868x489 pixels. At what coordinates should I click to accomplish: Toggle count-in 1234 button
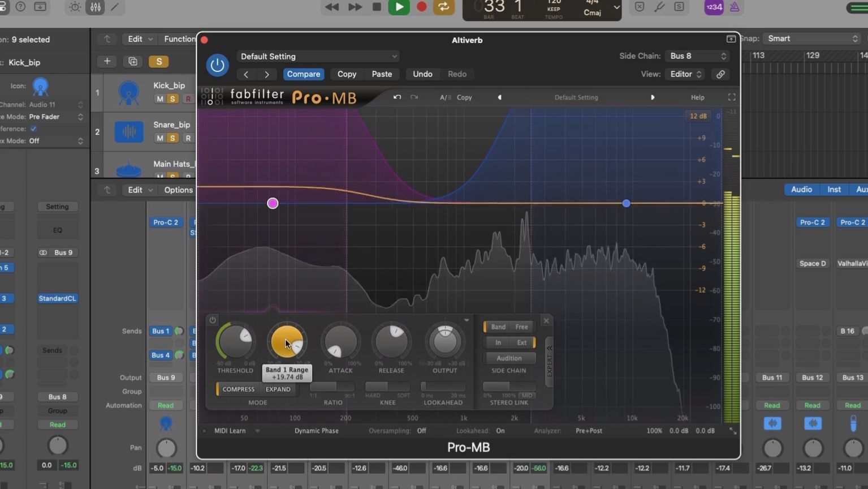pos(714,7)
